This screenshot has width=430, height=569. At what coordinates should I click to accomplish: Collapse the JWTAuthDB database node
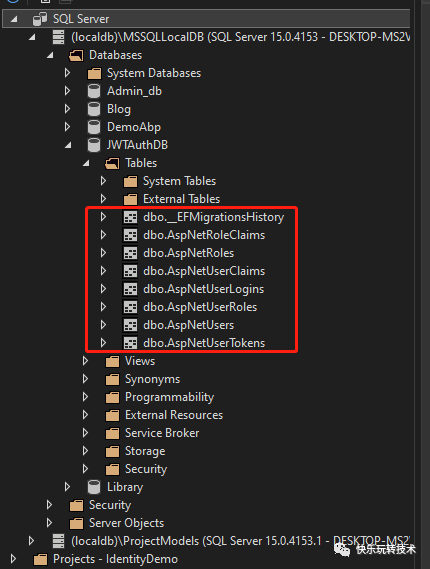click(68, 145)
